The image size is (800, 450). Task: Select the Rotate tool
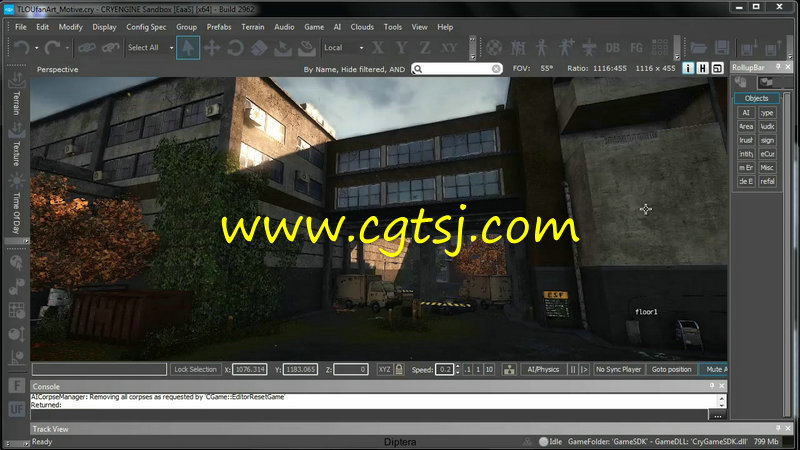click(x=235, y=48)
